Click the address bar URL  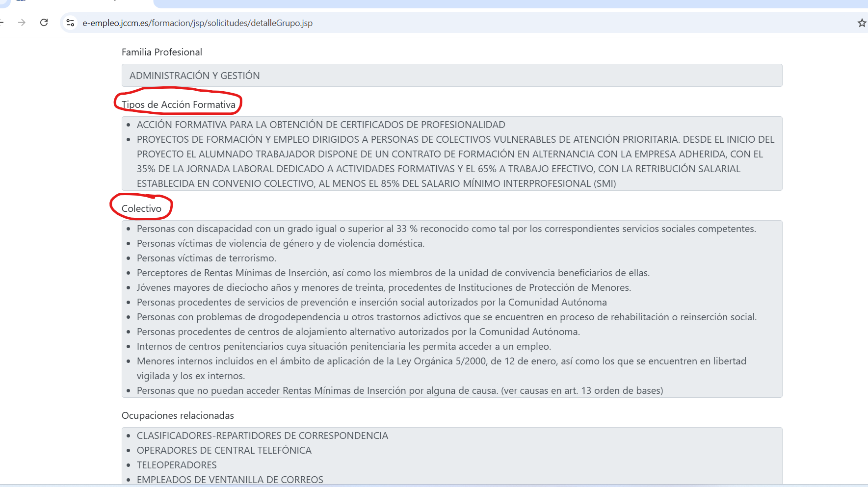[x=197, y=23]
